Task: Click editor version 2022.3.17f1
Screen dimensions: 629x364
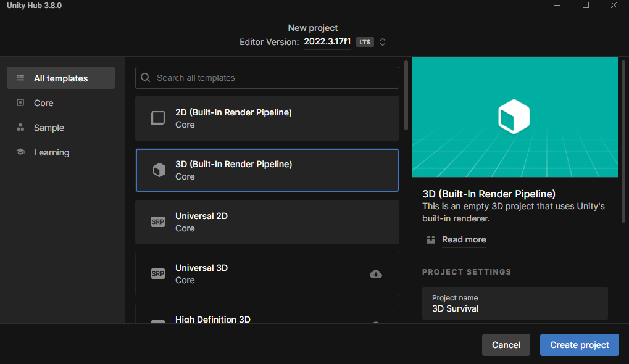Action: coord(327,42)
